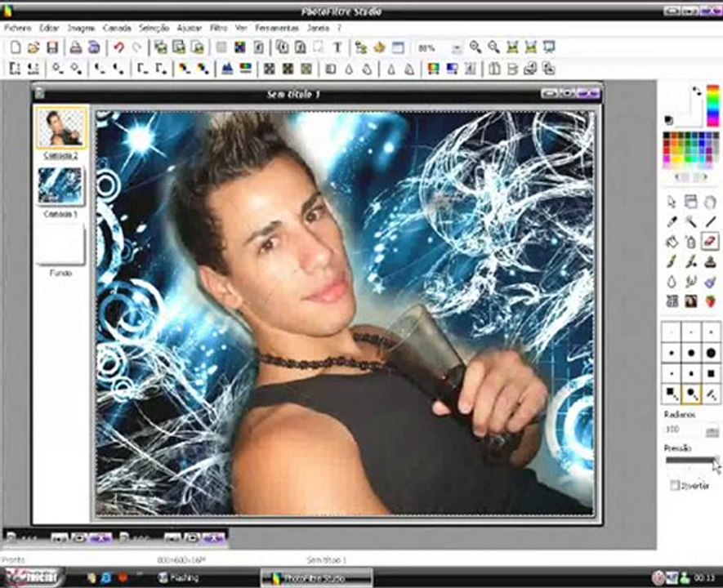Viewport: 723px width, 588px height.
Task: Open the 80% zoom level dropdown
Action: (457, 48)
